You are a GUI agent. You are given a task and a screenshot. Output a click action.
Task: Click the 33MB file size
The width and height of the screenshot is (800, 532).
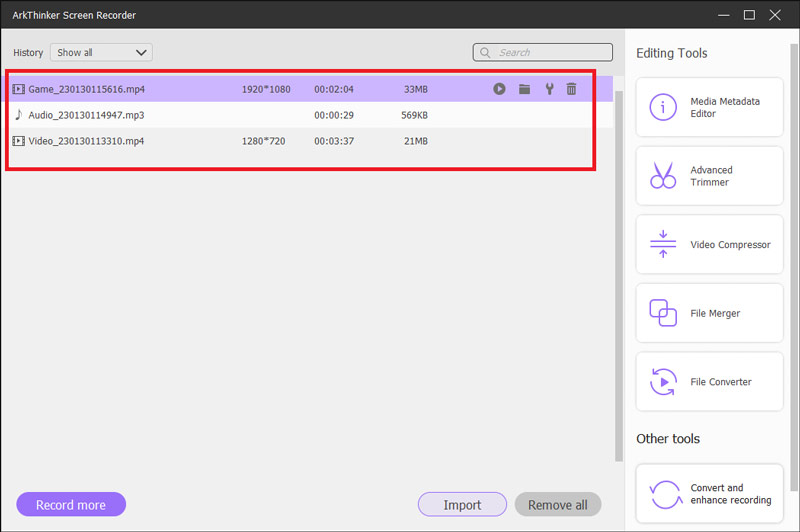(x=416, y=89)
